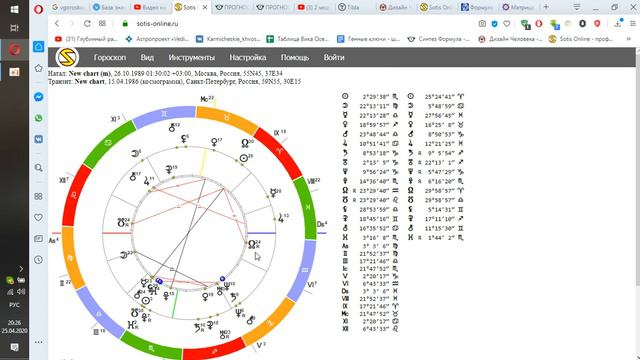Open the sidebar search icon
The height and width of the screenshot is (360, 640).
(38, 168)
